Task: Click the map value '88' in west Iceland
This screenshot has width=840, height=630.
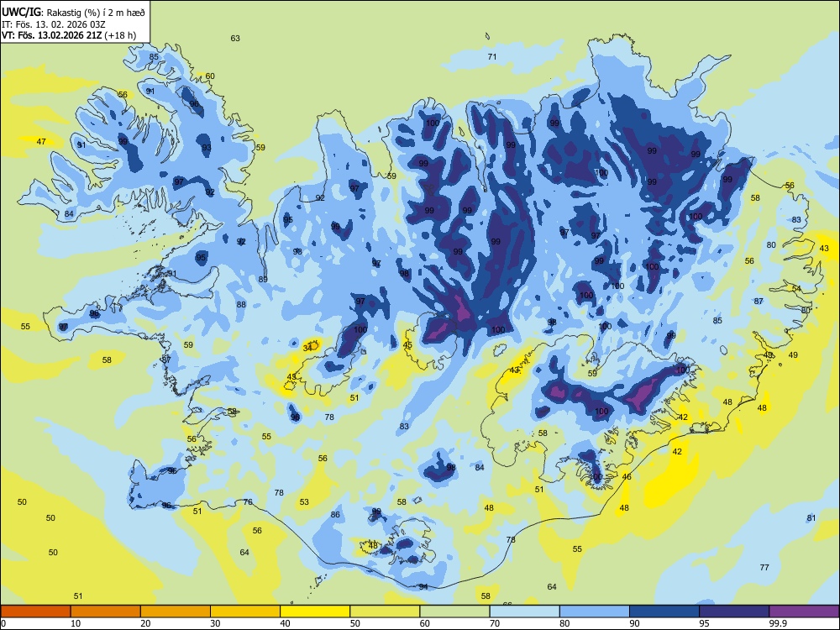Action: coord(241,304)
